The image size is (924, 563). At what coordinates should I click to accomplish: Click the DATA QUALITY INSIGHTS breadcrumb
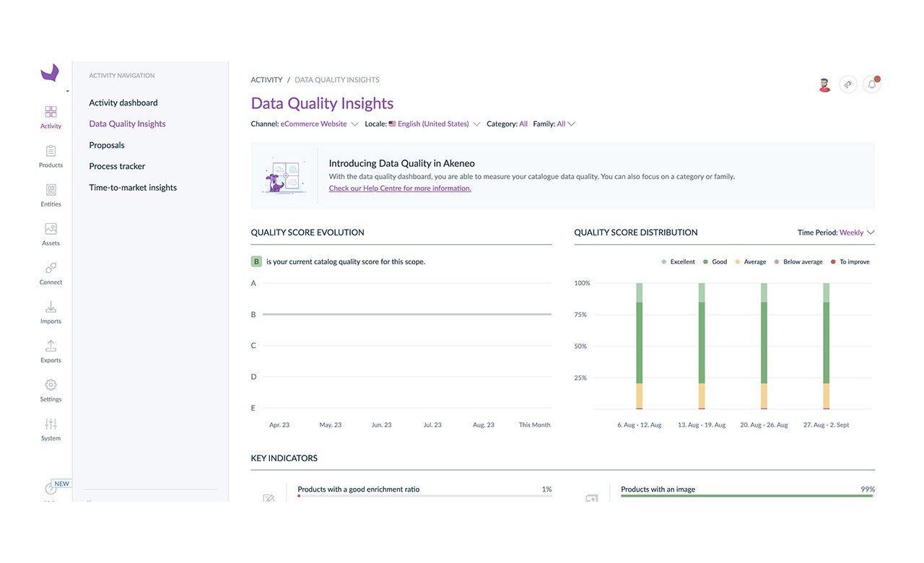point(337,80)
